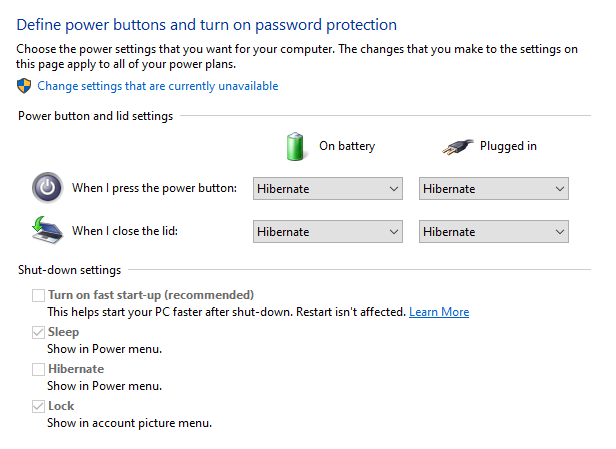This screenshot has width=616, height=449.
Task: Open power button Plugged in dropdown
Action: [x=494, y=188]
